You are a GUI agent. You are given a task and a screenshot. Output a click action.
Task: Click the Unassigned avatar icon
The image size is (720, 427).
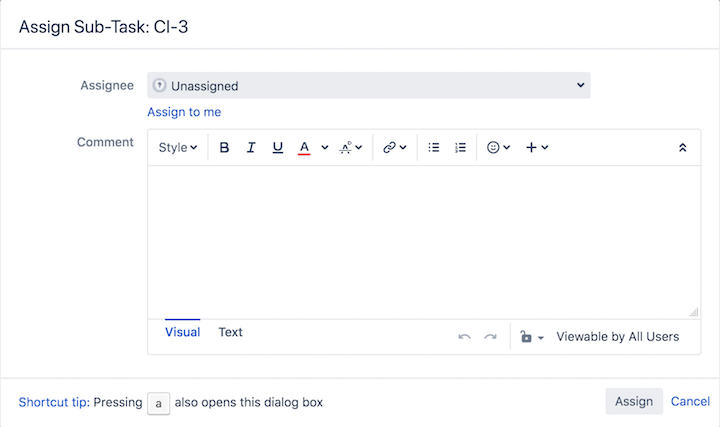[159, 85]
